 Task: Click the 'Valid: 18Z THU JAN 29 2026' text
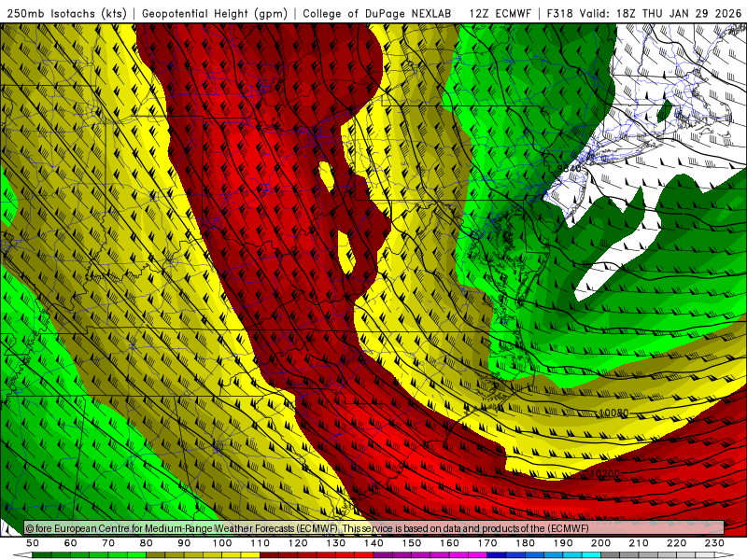coord(660,13)
